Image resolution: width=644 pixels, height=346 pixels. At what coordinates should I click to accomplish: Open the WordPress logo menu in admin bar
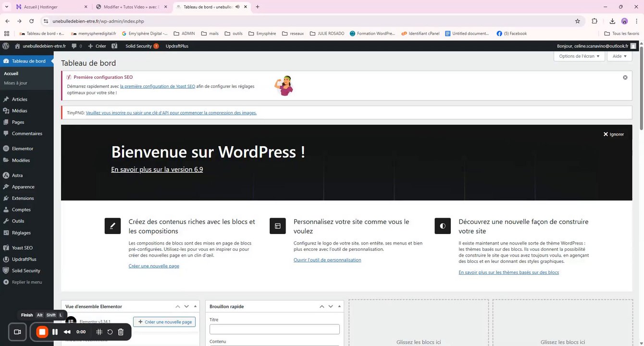(6, 46)
